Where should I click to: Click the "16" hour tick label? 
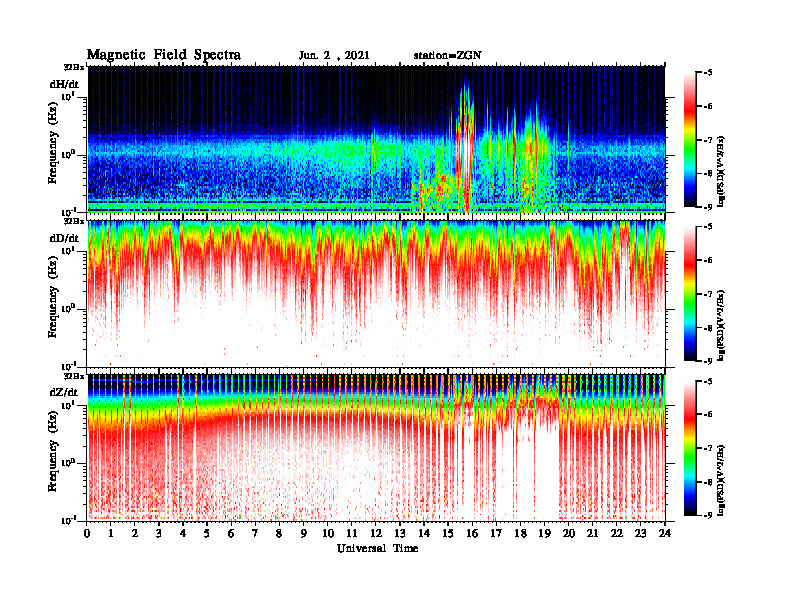[x=472, y=533]
